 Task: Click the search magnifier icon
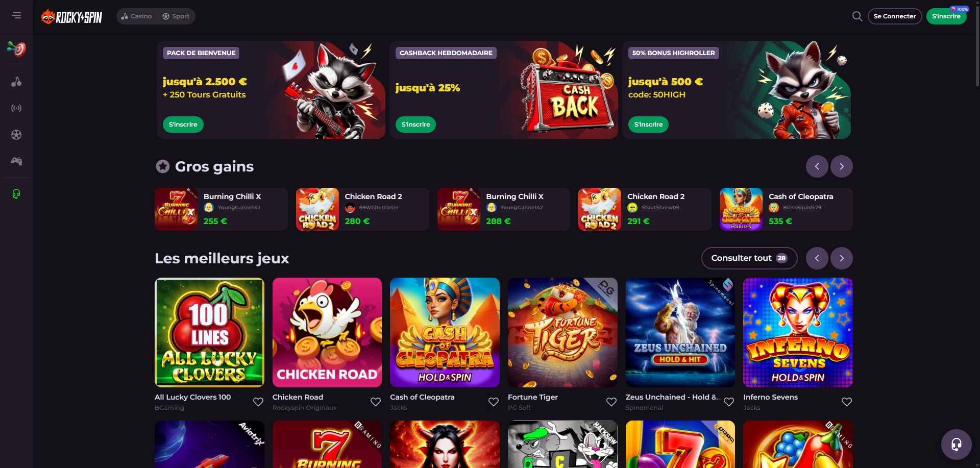tap(857, 16)
